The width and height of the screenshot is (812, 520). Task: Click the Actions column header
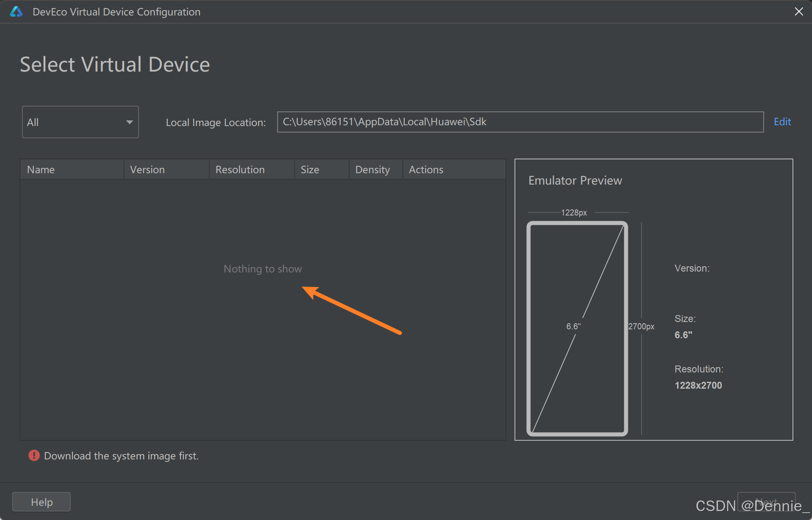click(x=426, y=170)
